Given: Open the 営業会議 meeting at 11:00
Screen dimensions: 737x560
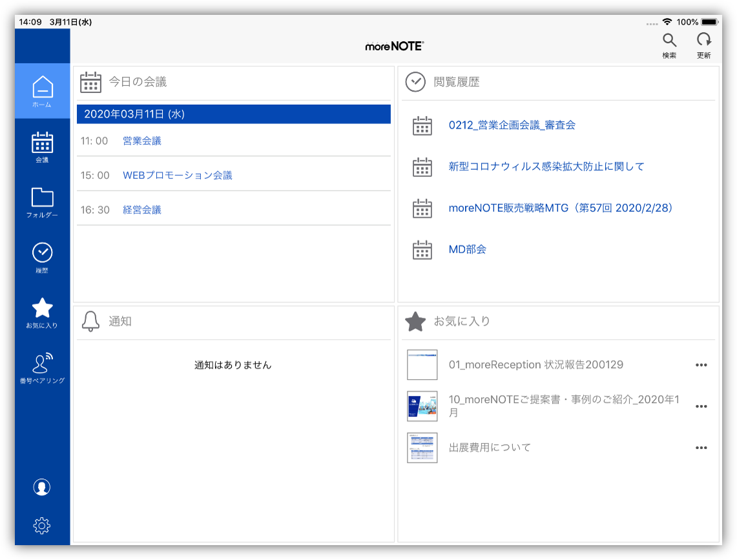Looking at the screenshot, I should coord(141,141).
